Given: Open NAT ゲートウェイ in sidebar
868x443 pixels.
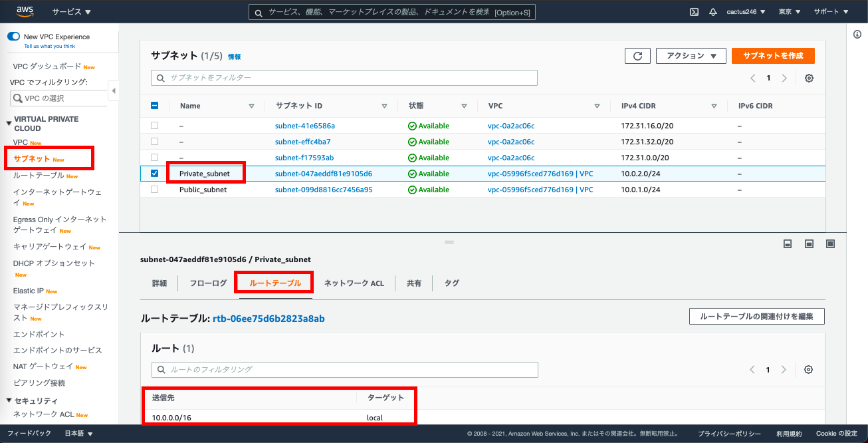Looking at the screenshot, I should click(43, 367).
